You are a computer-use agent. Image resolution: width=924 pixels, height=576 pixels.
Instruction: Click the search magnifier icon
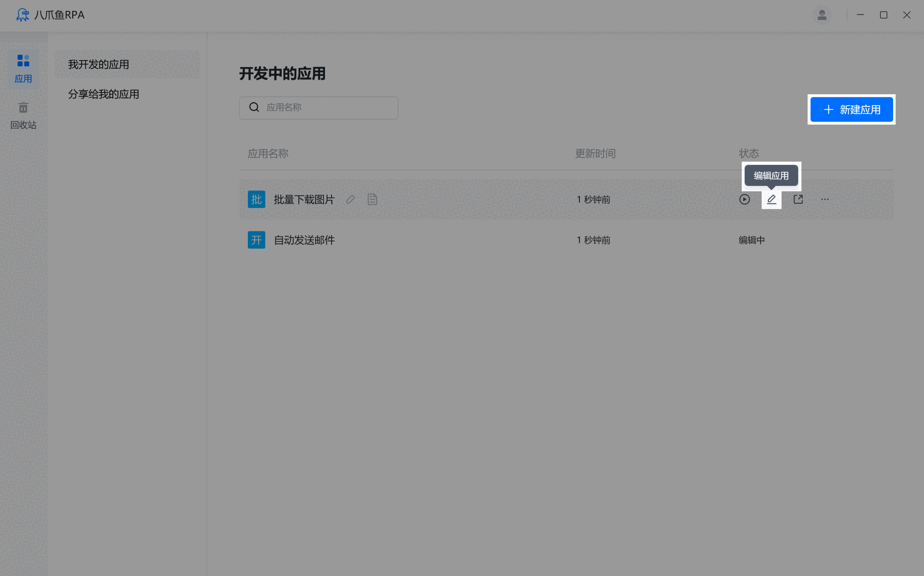(x=254, y=107)
